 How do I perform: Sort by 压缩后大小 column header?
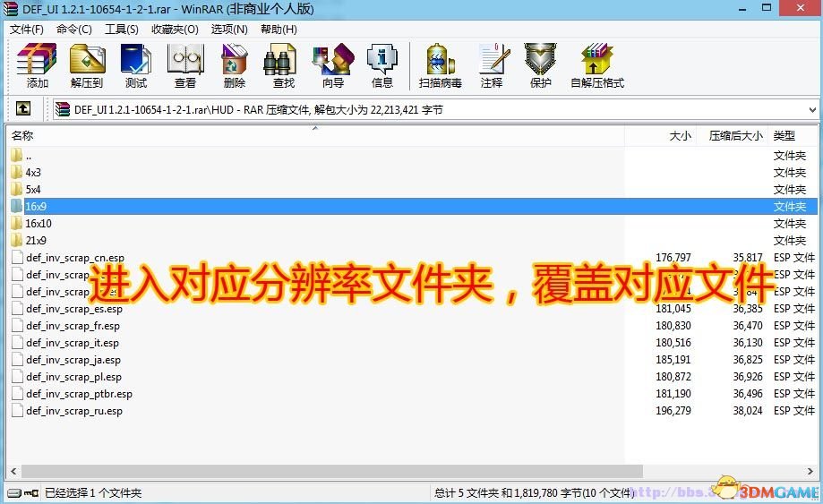click(x=732, y=136)
